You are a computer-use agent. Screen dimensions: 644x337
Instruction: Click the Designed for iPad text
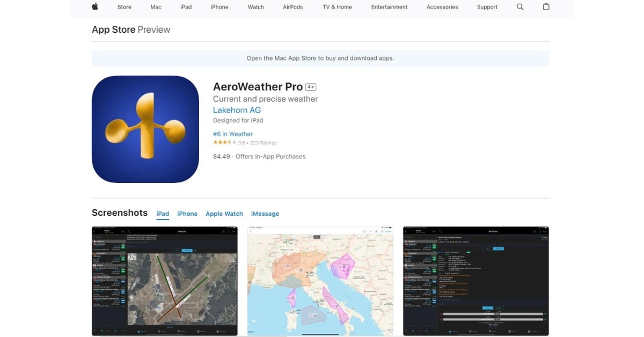click(x=238, y=120)
